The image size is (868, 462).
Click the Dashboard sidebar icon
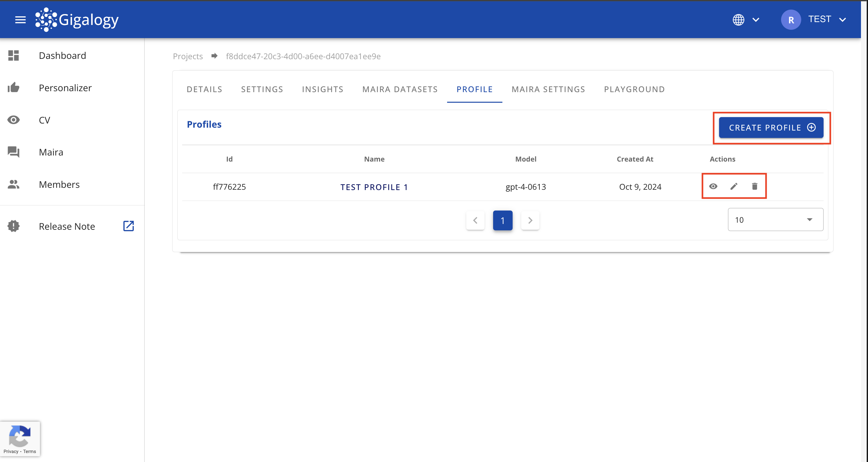click(x=14, y=56)
